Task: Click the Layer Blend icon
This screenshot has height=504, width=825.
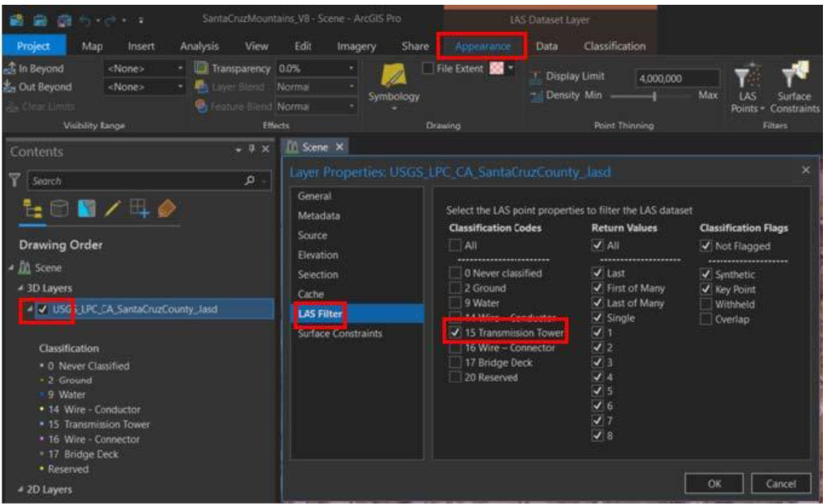Action: (201, 87)
